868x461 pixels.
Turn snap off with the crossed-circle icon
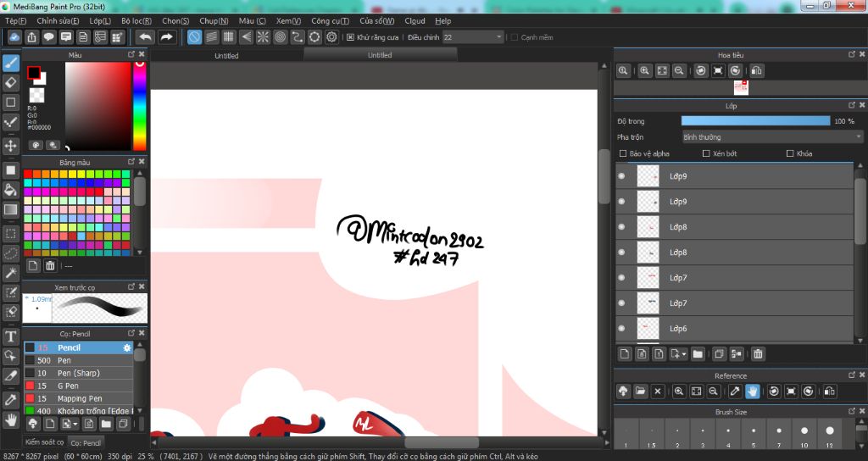(194, 37)
